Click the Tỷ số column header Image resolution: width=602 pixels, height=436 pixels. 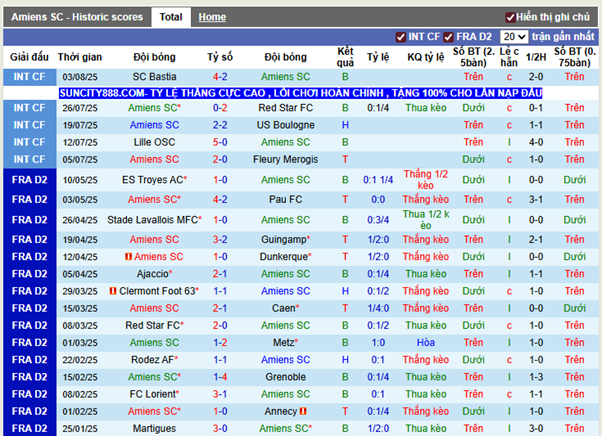click(x=220, y=57)
